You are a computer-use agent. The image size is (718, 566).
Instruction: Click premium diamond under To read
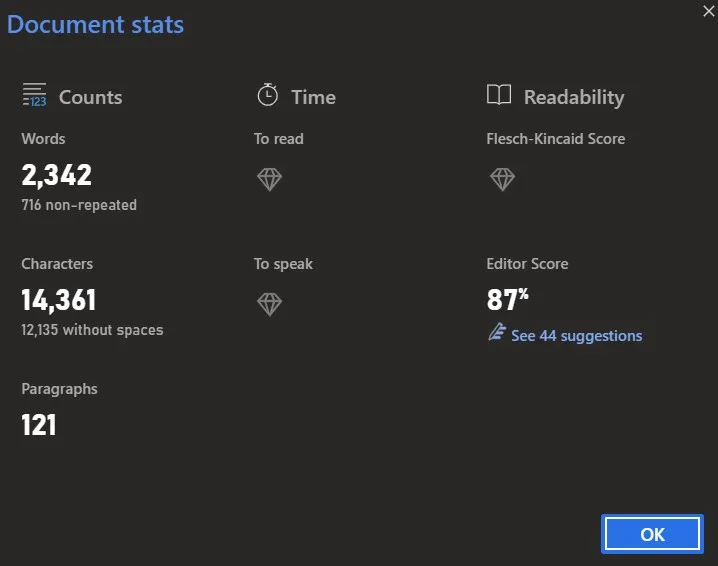[x=269, y=180]
